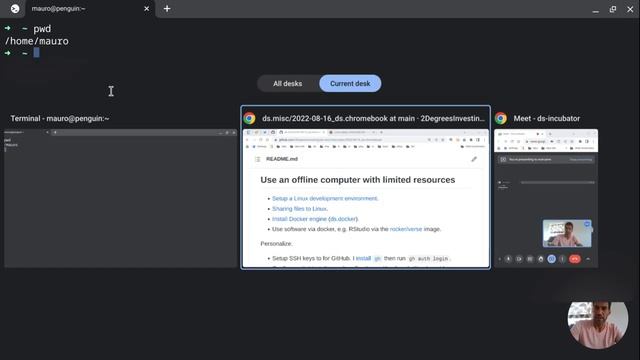Open the Terminal window thumbnail
Image resolution: width=640 pixels, height=360 pixels.
[121, 198]
